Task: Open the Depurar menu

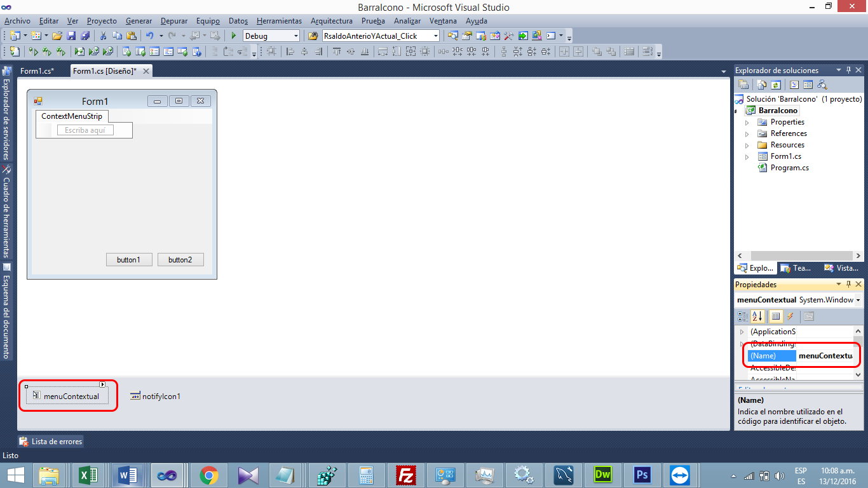Action: pos(173,20)
